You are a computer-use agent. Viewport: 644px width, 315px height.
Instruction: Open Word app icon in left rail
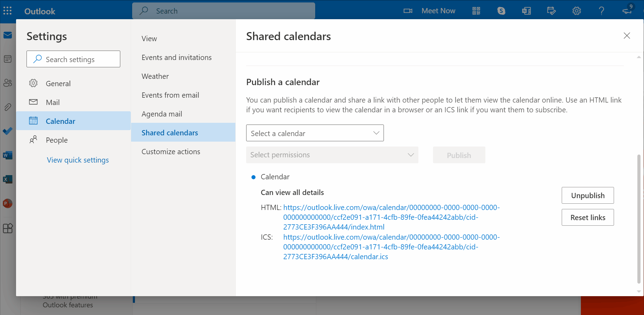point(8,155)
